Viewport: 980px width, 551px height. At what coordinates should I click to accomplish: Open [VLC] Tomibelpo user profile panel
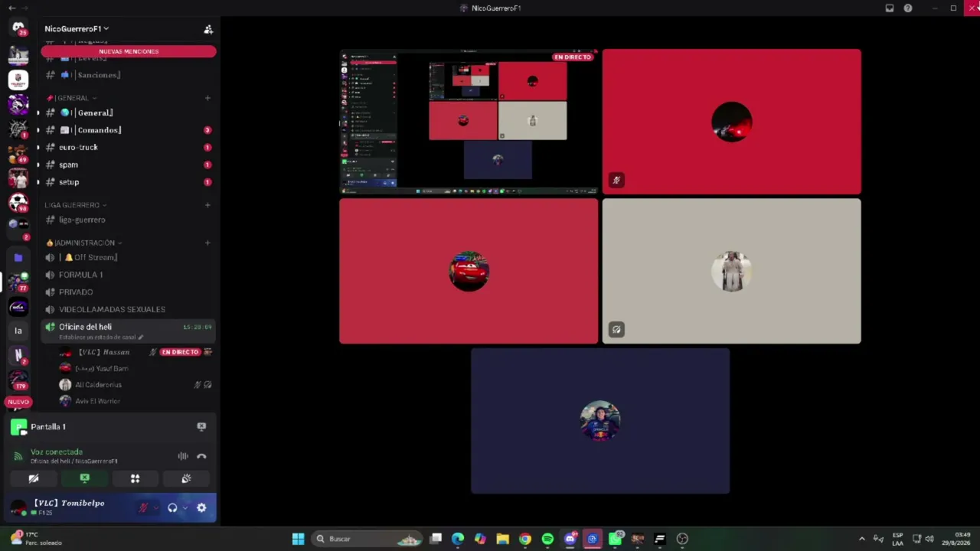tap(69, 507)
